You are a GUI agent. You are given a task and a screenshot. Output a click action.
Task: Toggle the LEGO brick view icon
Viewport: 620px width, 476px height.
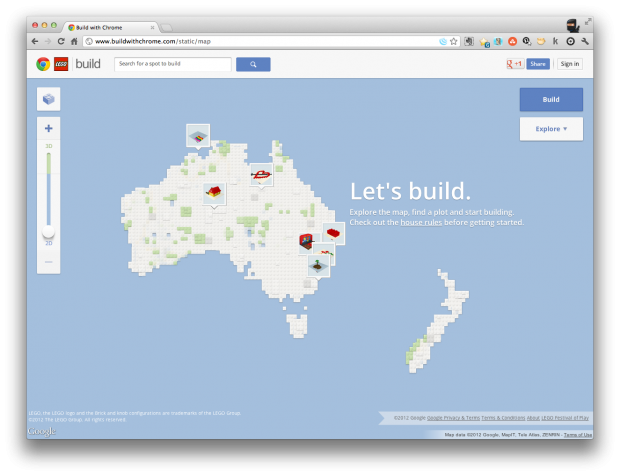(x=49, y=99)
